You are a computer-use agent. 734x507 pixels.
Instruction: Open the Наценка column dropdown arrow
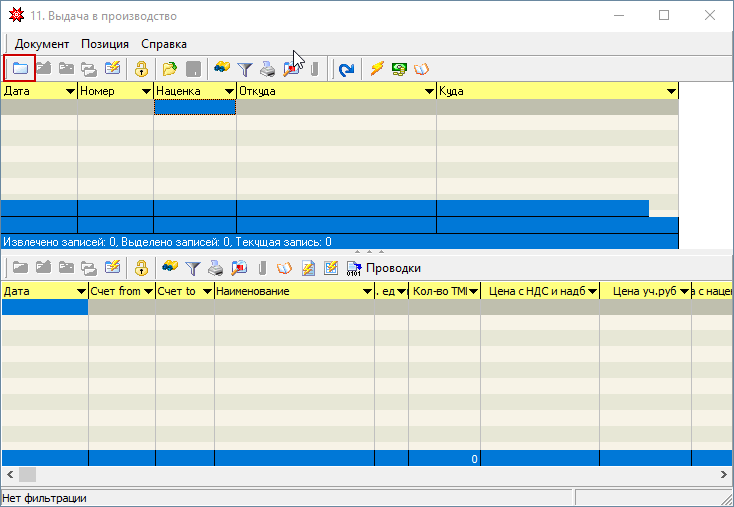click(x=228, y=92)
